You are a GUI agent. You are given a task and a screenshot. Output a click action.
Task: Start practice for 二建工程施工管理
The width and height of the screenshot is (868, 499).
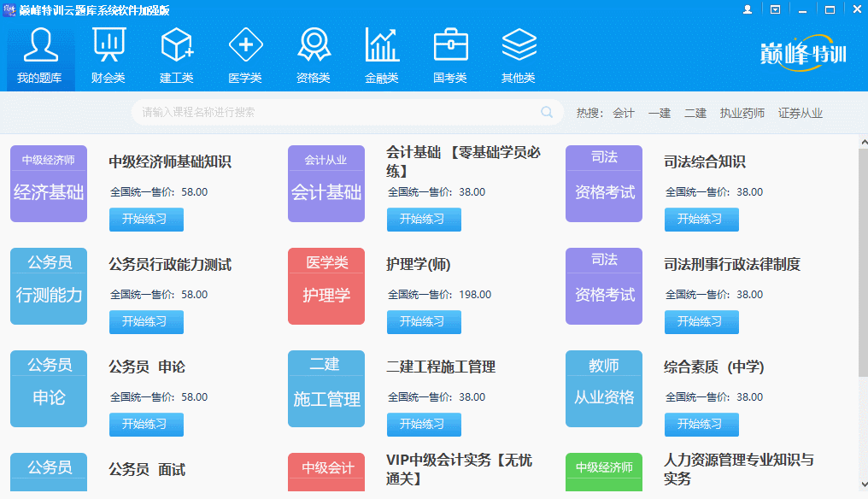tap(424, 424)
